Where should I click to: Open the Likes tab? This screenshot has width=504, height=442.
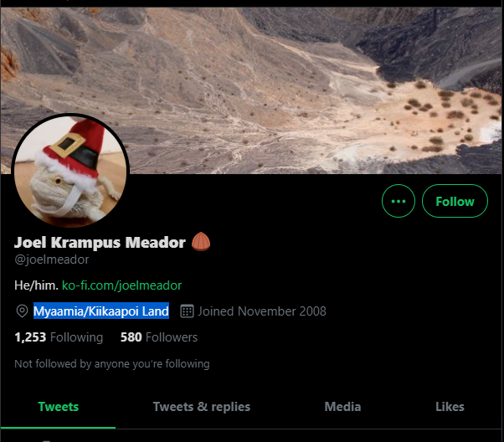pyautogui.click(x=450, y=407)
